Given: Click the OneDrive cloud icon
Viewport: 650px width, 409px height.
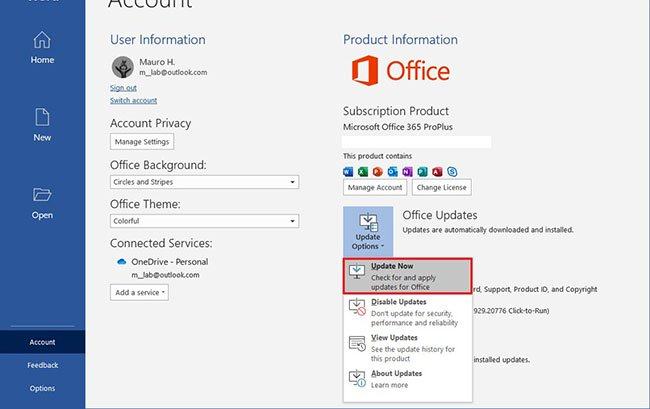Looking at the screenshot, I should tap(121, 261).
